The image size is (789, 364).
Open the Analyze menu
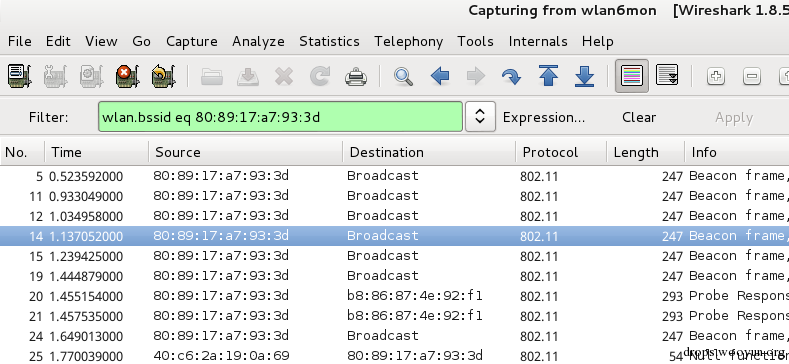tap(258, 41)
